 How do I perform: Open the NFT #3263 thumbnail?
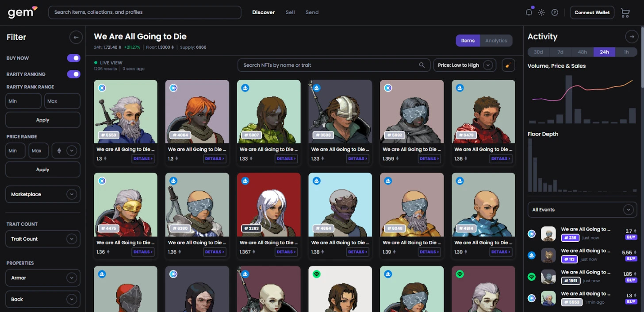point(269,204)
